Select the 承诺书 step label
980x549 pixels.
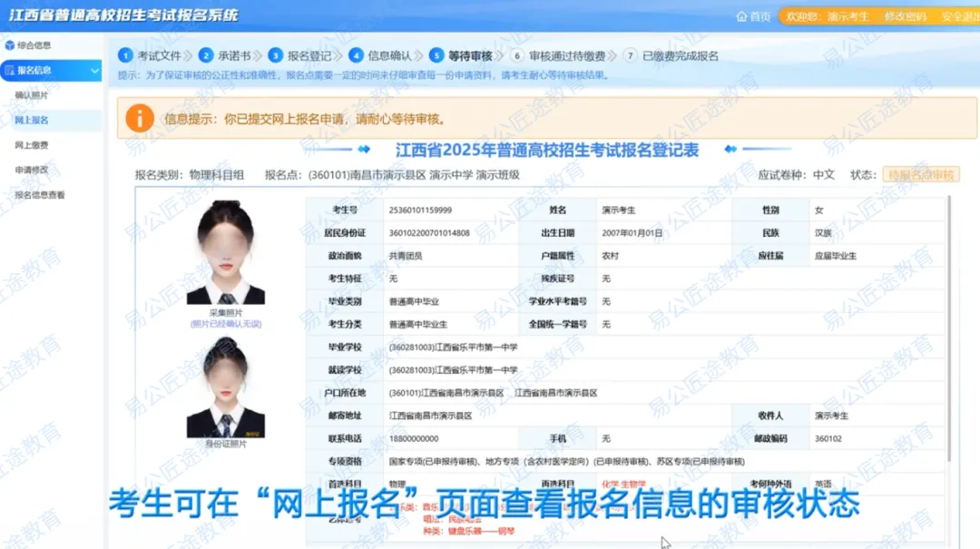click(x=234, y=55)
